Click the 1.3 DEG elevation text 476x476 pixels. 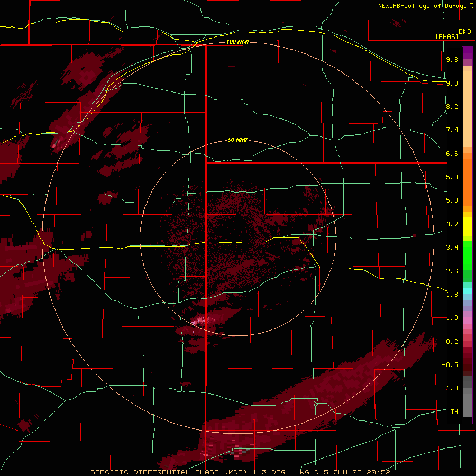pos(269,472)
